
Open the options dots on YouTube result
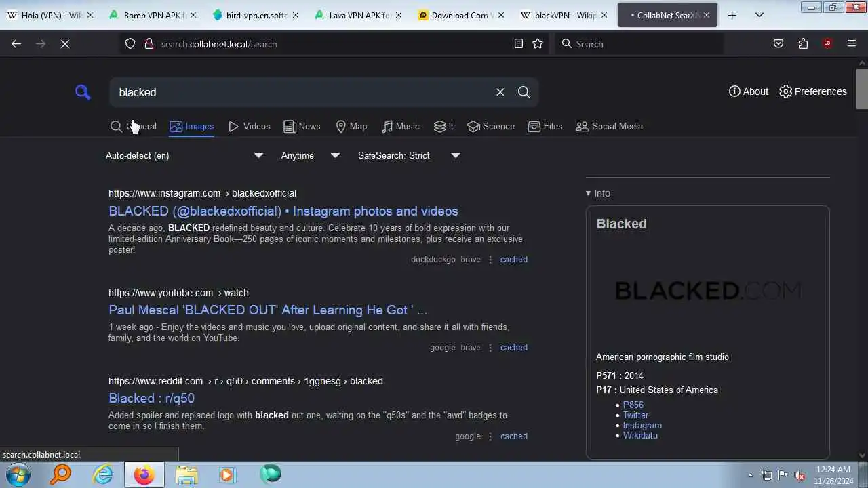(x=490, y=348)
